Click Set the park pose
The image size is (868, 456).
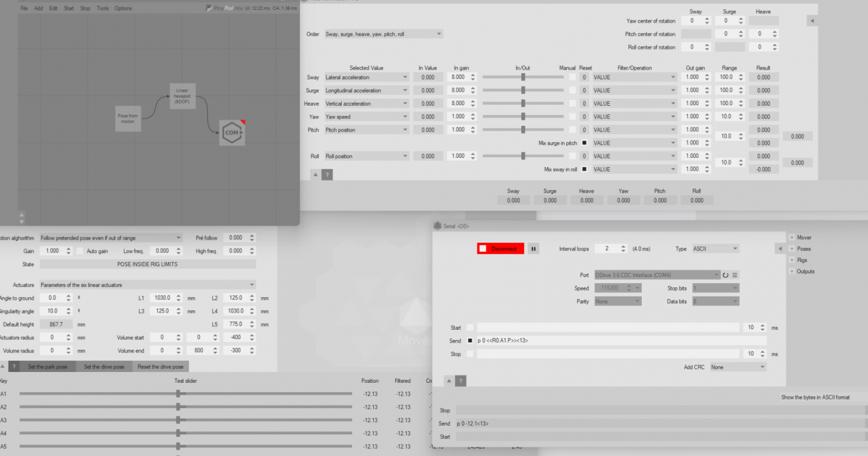click(x=48, y=367)
